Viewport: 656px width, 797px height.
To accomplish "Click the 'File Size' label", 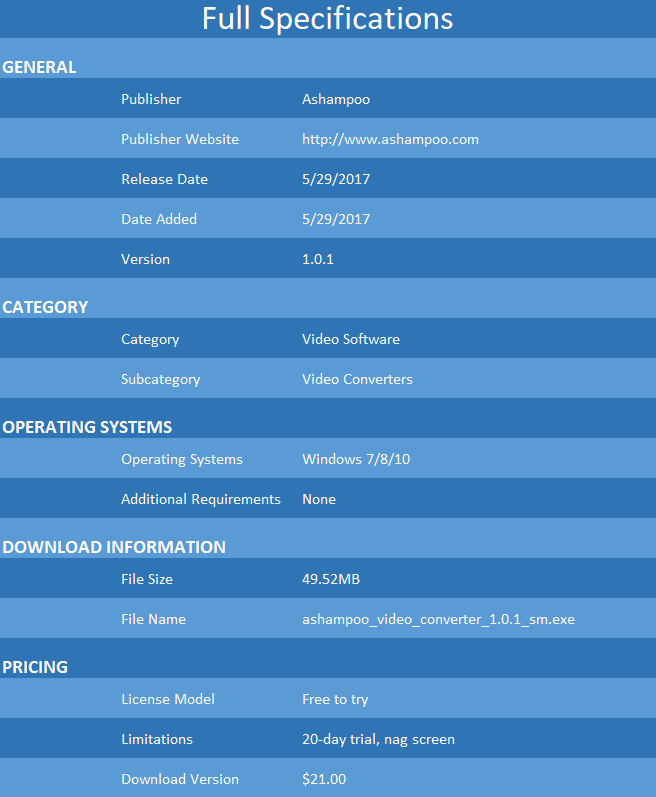I will pyautogui.click(x=147, y=579).
